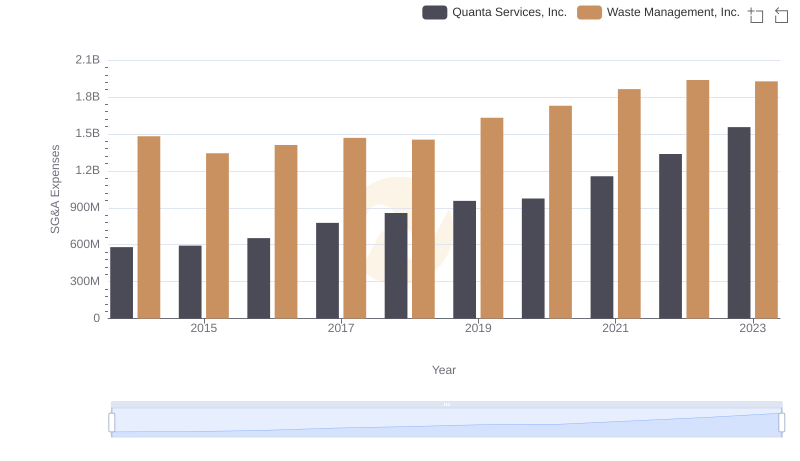Image resolution: width=800 pixels, height=461 pixels.
Task: Click the 2017 x-axis label
Action: coord(341,328)
